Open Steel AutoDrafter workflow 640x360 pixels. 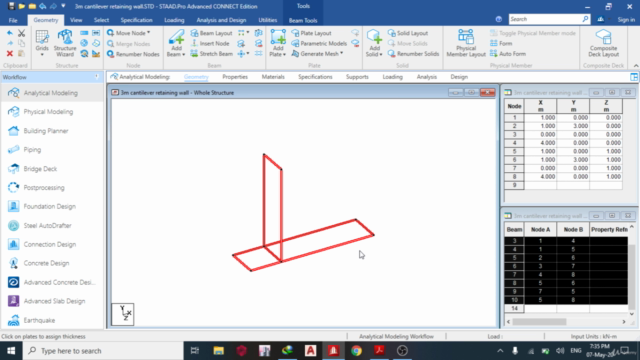[47, 225]
